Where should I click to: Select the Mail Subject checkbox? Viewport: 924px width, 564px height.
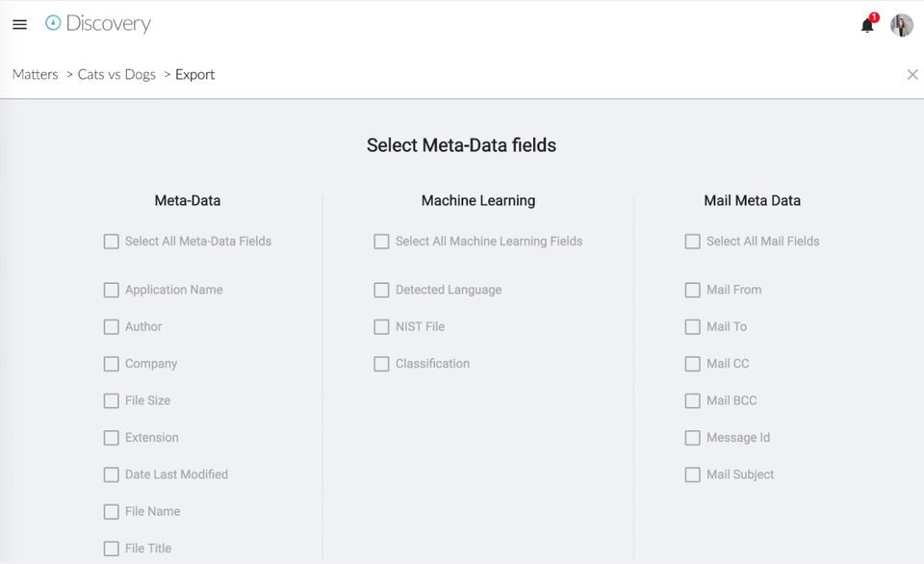tap(693, 474)
